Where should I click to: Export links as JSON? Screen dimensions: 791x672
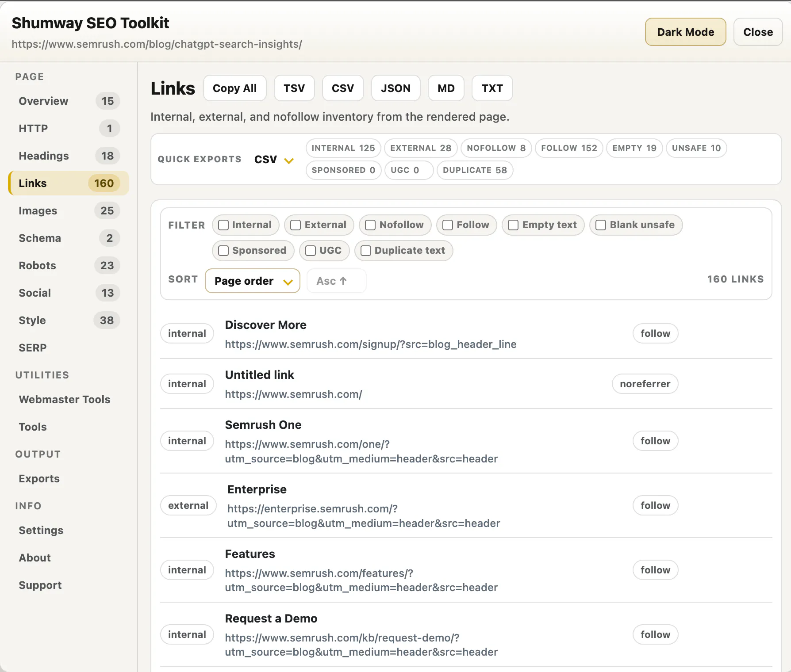click(x=395, y=88)
